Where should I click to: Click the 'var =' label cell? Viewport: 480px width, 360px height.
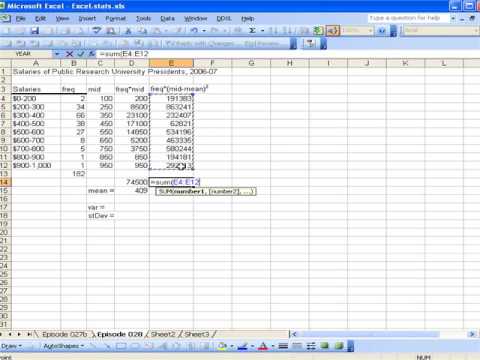point(100,207)
